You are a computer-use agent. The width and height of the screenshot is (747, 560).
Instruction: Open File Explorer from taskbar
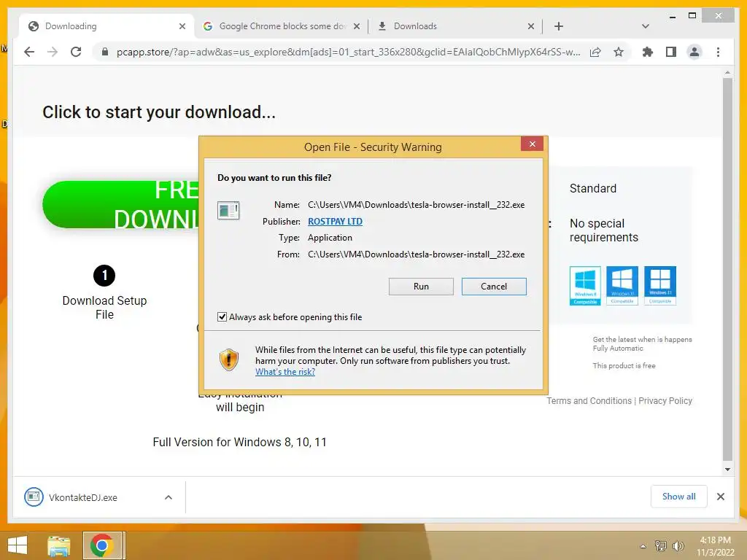pyautogui.click(x=58, y=545)
